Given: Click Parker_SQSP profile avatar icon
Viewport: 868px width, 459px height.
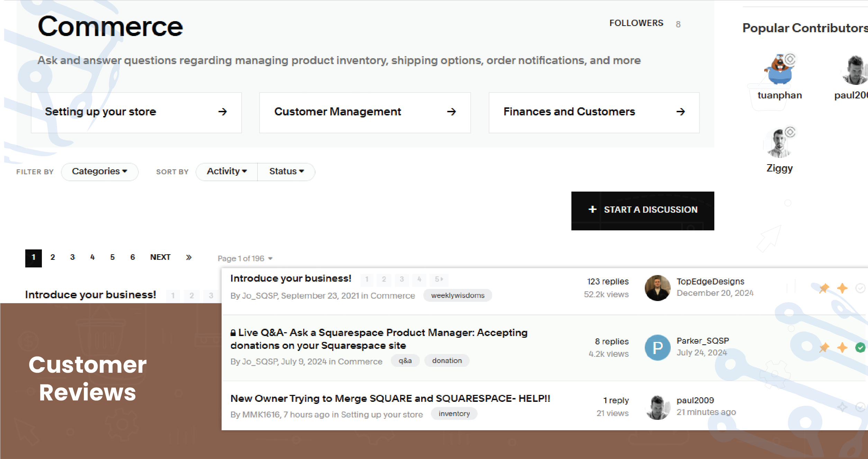Looking at the screenshot, I should point(656,346).
